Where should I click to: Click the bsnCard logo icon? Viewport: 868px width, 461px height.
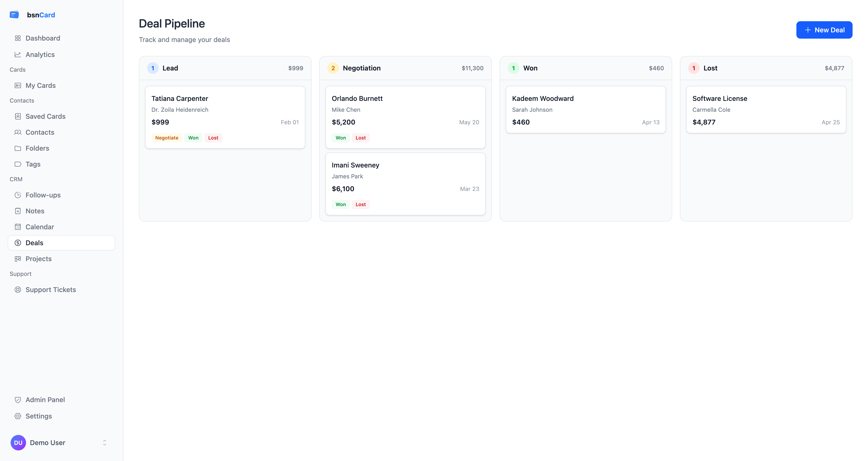[x=14, y=15]
